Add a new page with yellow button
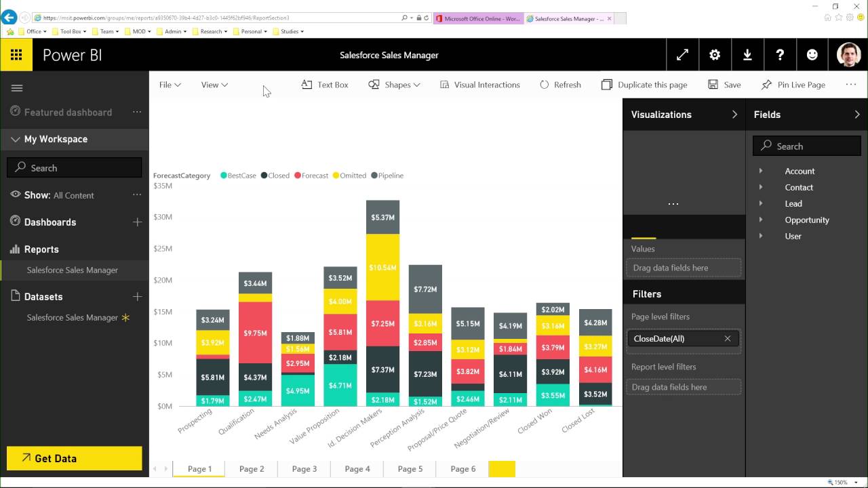The height and width of the screenshot is (488, 868). pyautogui.click(x=502, y=469)
